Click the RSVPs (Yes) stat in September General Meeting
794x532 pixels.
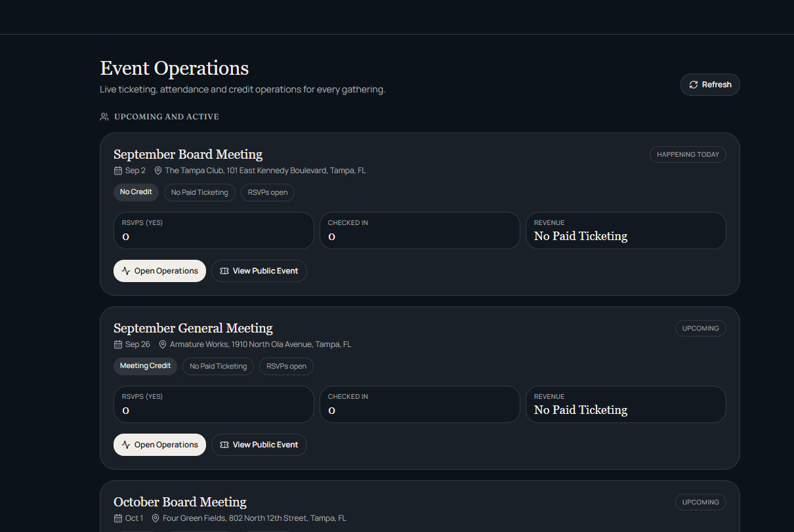pyautogui.click(x=214, y=404)
